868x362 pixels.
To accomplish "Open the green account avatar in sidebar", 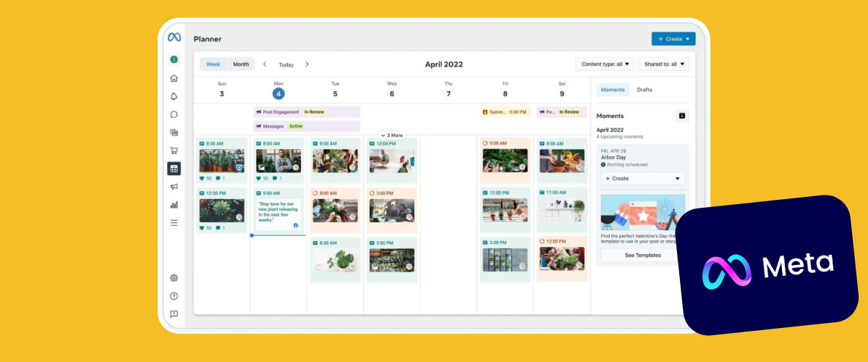I will 174,59.
